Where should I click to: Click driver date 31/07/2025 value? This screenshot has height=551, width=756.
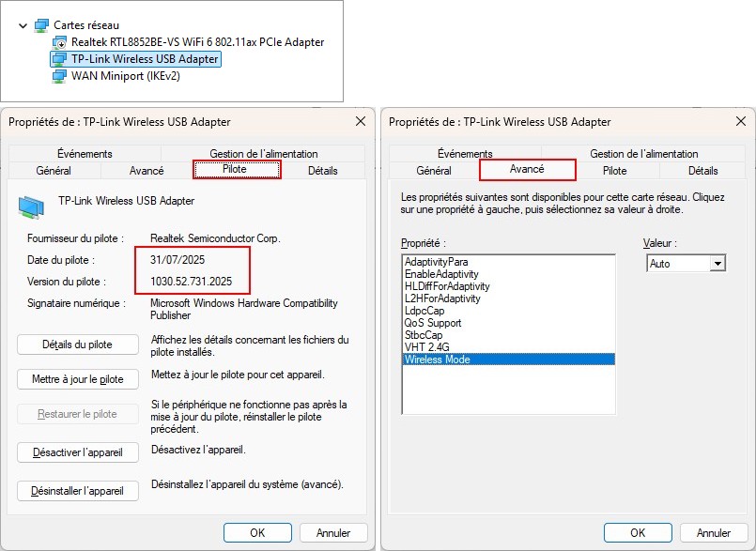click(x=177, y=260)
